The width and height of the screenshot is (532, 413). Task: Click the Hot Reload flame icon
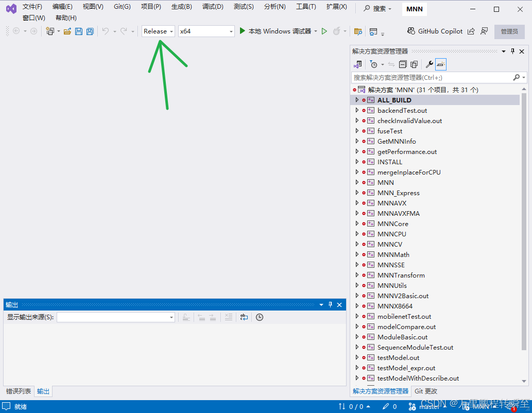[336, 31]
